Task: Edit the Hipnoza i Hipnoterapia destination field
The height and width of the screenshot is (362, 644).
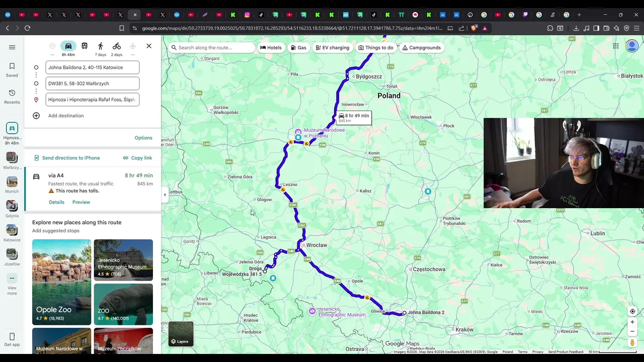Action: point(92,100)
